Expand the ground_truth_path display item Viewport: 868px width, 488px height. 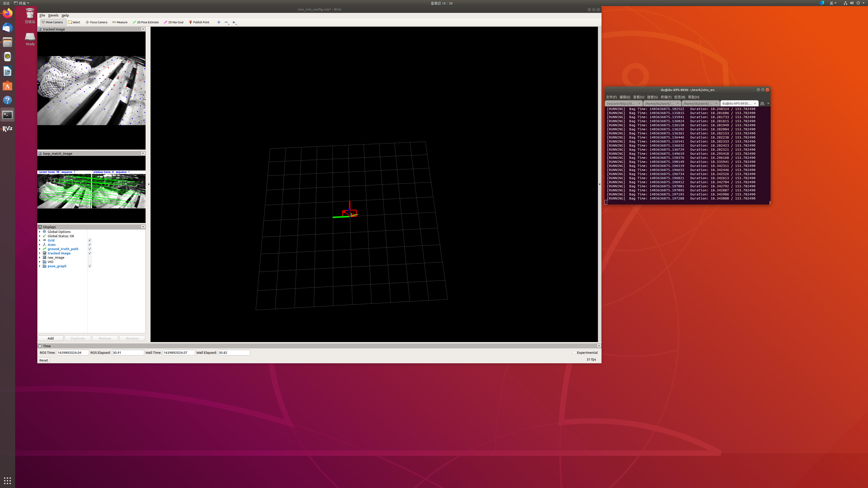40,249
